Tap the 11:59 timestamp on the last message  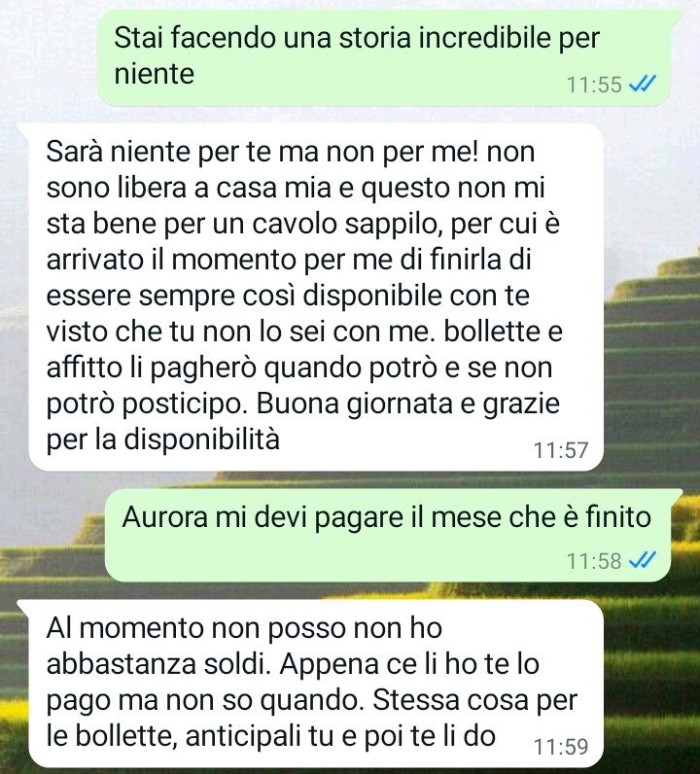(x=561, y=747)
